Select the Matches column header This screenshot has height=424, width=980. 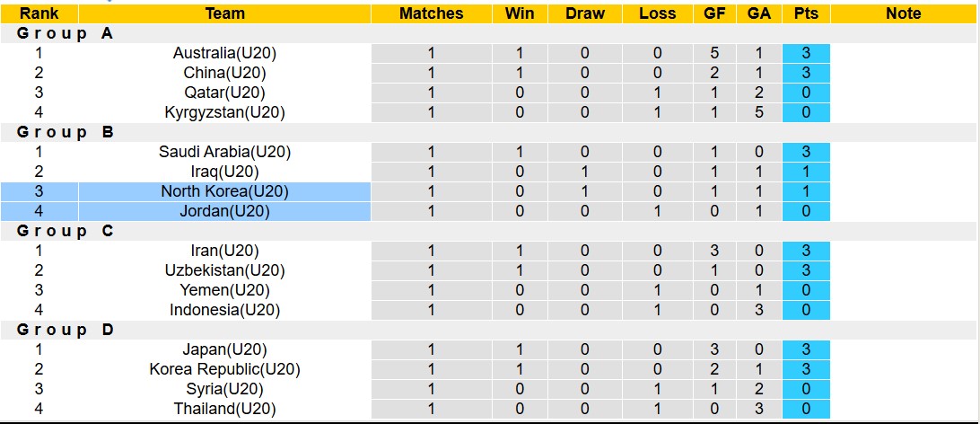(x=431, y=13)
